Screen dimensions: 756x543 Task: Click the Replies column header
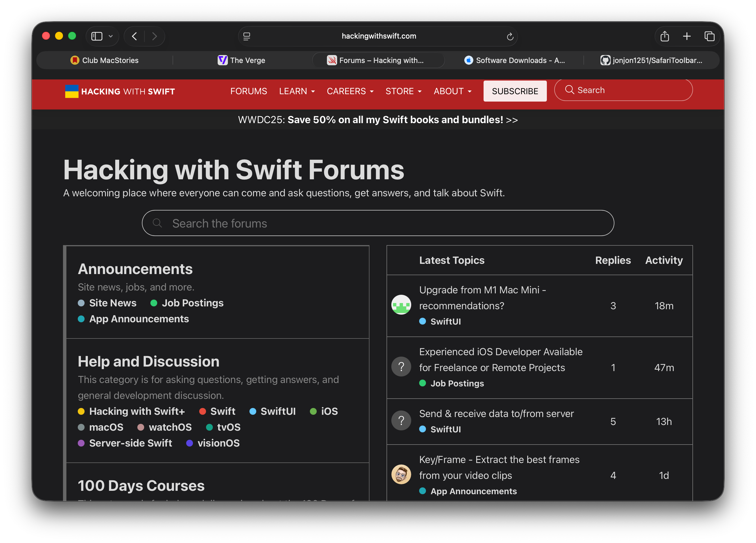(x=613, y=260)
